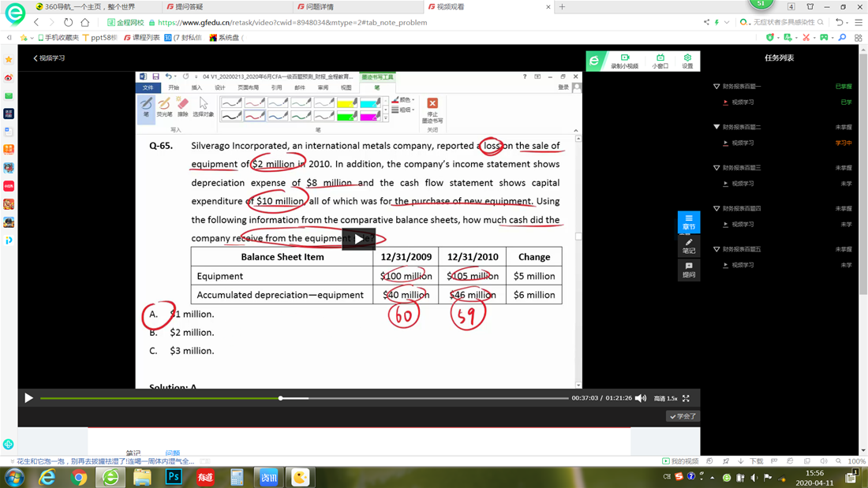
Task: Pick the thick black pen style
Action: tap(231, 116)
